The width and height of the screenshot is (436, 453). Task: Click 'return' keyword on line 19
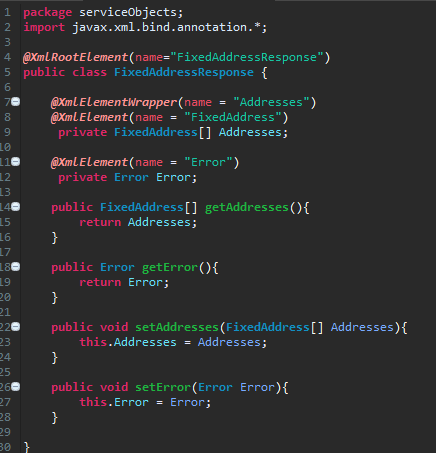click(100, 282)
